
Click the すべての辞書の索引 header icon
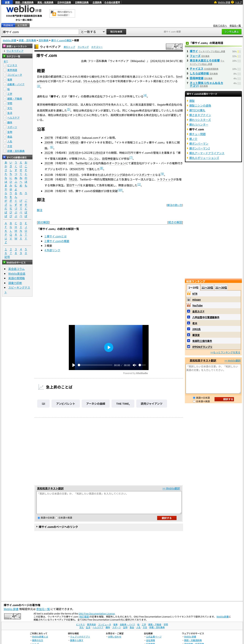point(4,157)
